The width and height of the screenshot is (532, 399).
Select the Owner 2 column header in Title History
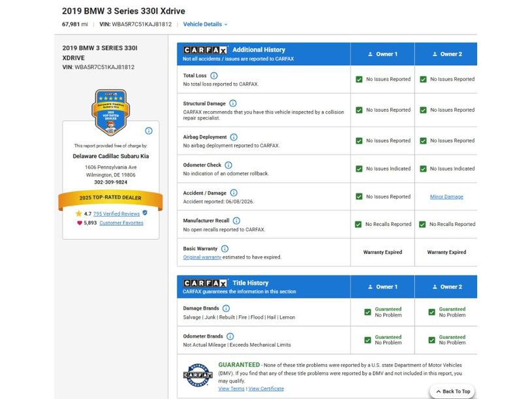click(x=446, y=287)
